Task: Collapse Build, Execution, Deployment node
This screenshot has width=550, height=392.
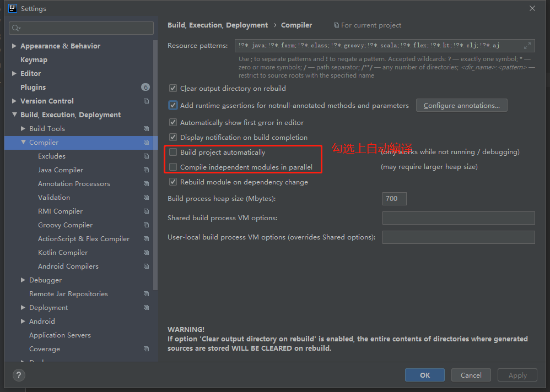Action: pyautogui.click(x=14, y=115)
